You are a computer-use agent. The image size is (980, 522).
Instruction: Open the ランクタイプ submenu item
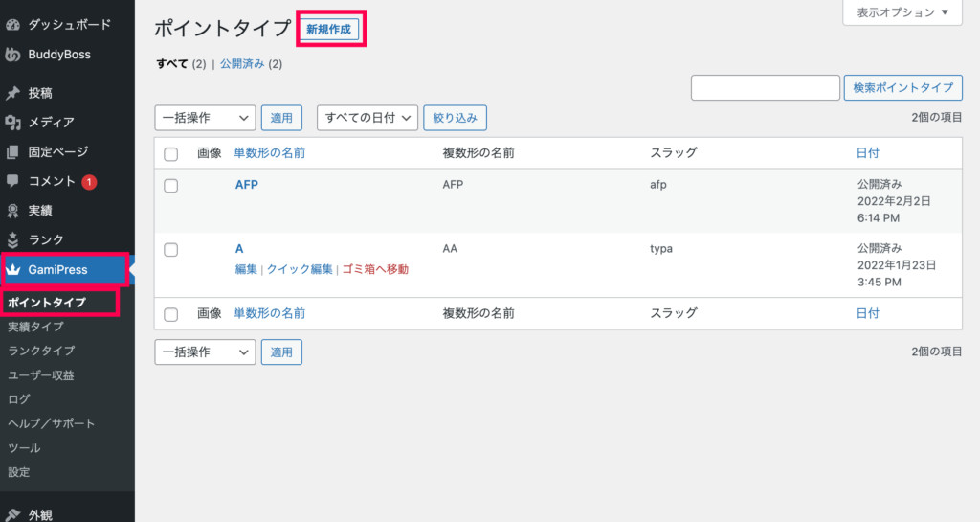[41, 351]
